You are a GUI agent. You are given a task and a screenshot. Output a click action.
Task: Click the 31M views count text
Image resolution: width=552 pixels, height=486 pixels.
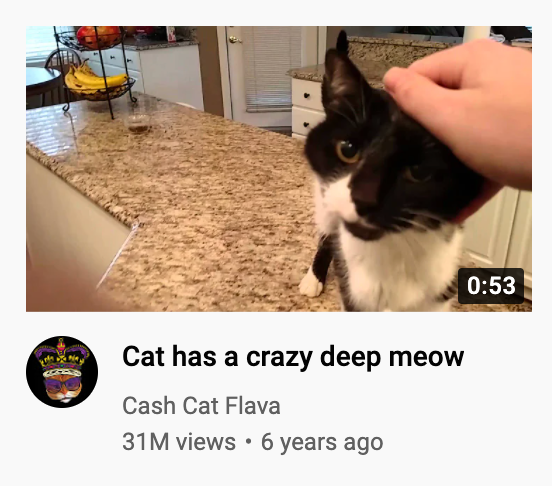pos(179,442)
